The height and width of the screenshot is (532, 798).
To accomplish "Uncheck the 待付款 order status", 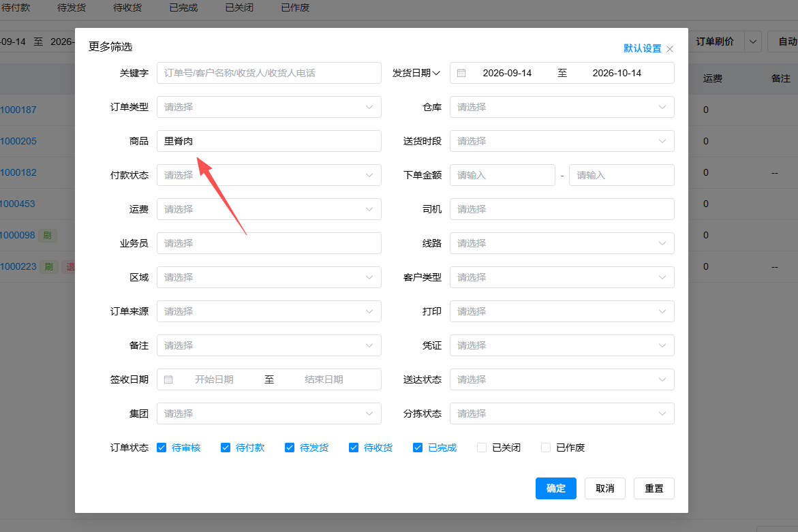I will (226, 448).
